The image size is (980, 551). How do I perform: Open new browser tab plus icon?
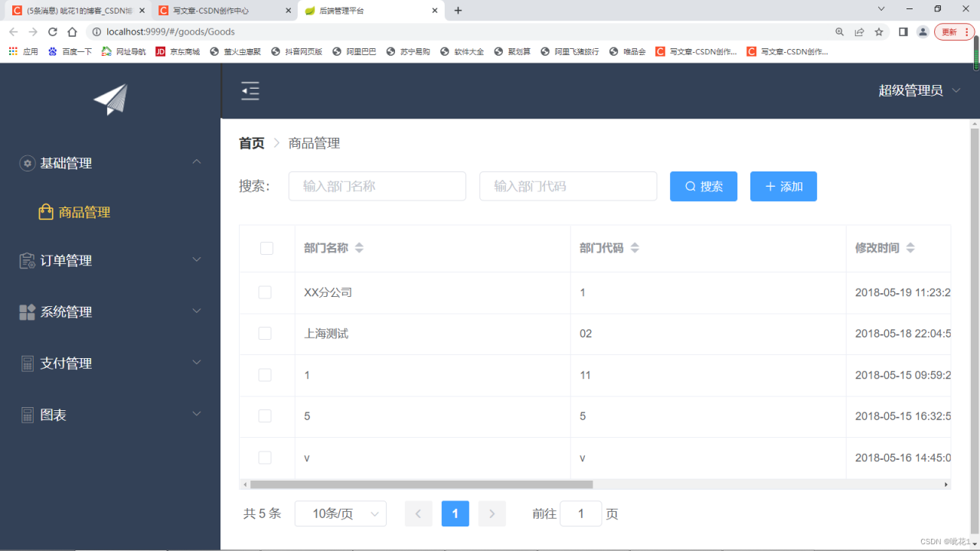pos(458,11)
